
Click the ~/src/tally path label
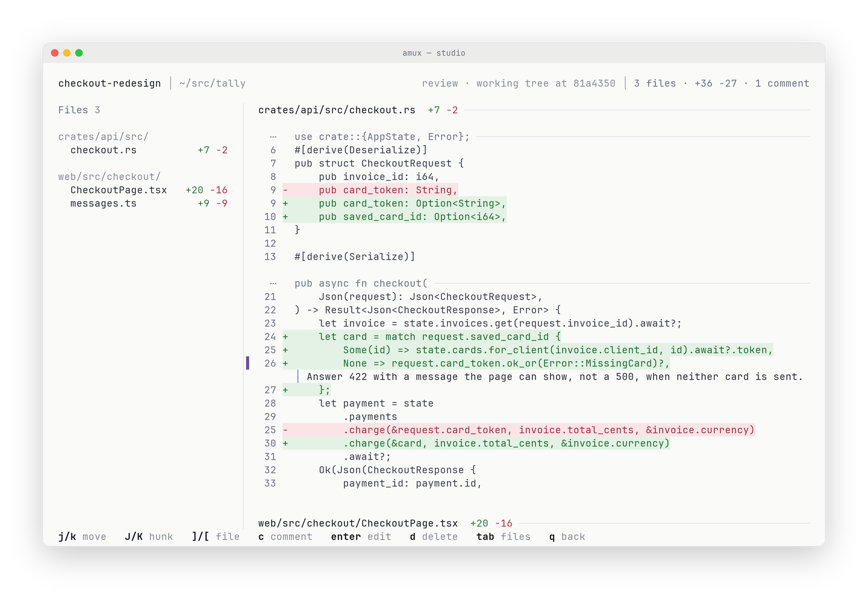point(212,83)
